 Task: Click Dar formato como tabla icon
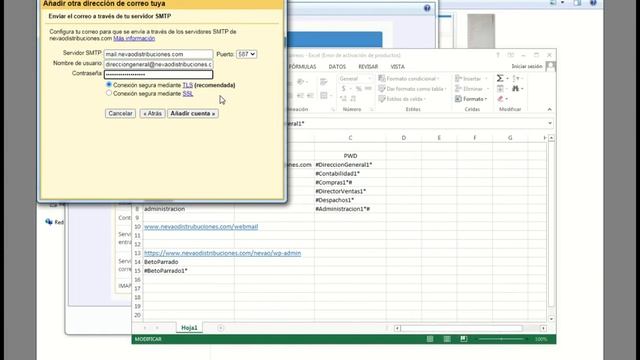(382, 89)
